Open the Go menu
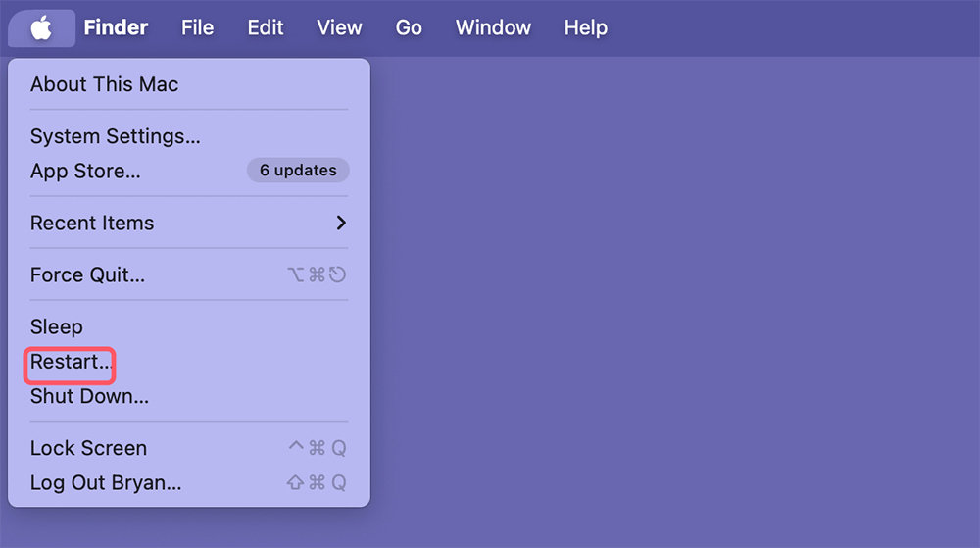Viewport: 980px width, 548px height. click(x=409, y=27)
